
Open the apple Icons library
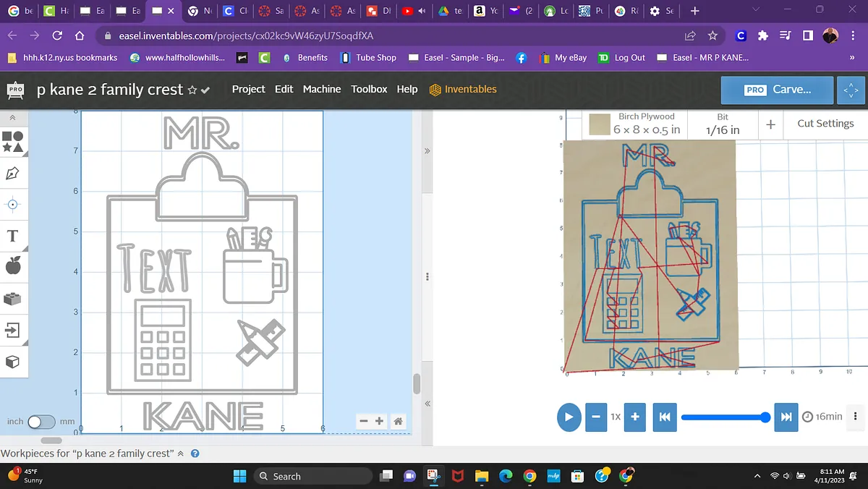tap(13, 267)
